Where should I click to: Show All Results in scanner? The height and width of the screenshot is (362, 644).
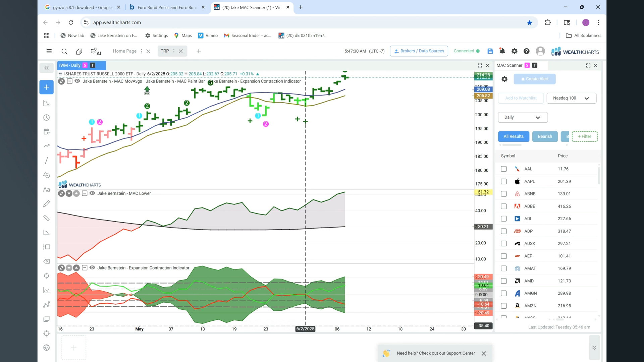click(x=514, y=136)
